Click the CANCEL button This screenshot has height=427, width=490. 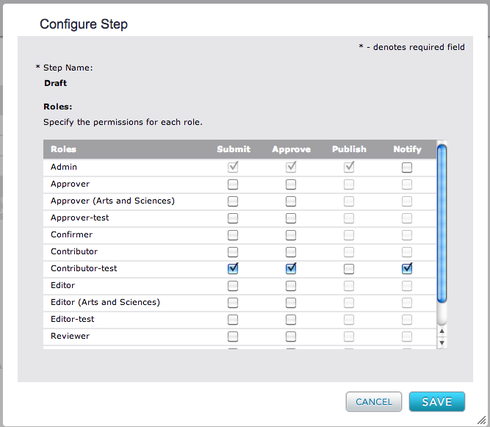(374, 402)
